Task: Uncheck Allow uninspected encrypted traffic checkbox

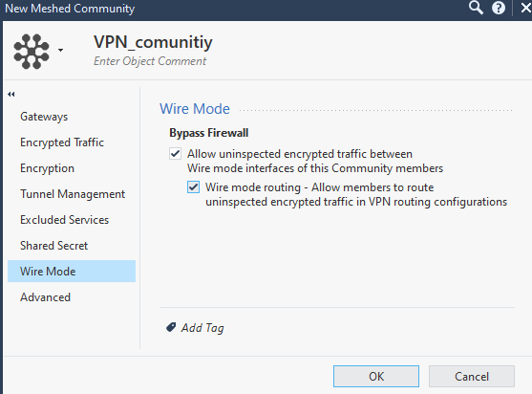Action: tap(176, 154)
